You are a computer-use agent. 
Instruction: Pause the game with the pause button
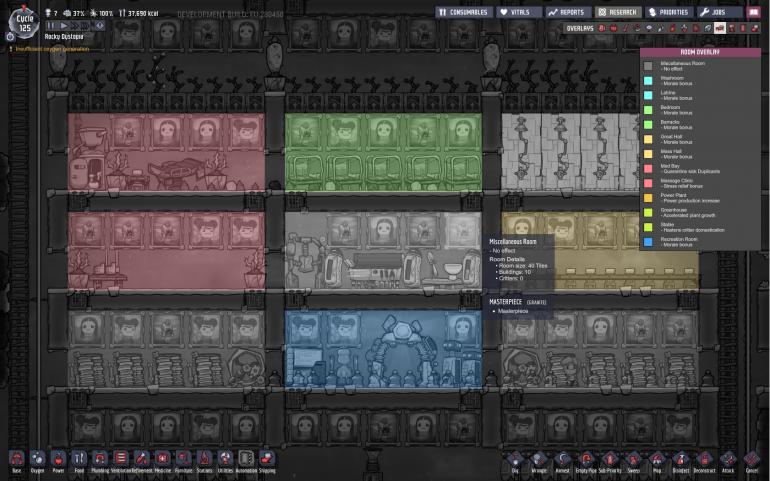51,26
